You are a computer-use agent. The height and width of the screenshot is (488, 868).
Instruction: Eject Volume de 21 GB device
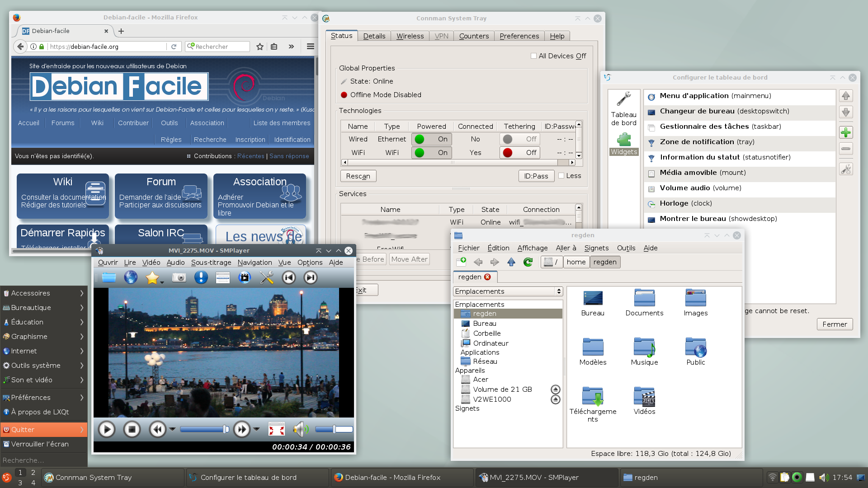556,389
